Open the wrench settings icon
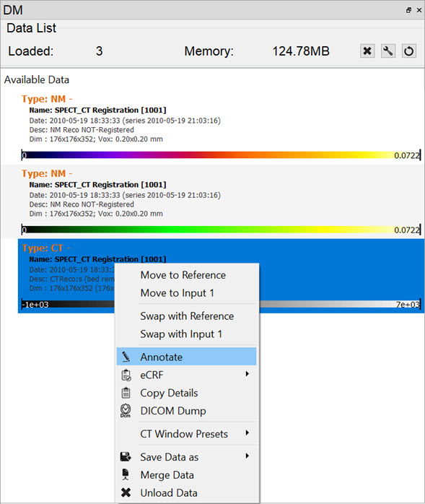This screenshot has height=504, width=425. [x=388, y=51]
